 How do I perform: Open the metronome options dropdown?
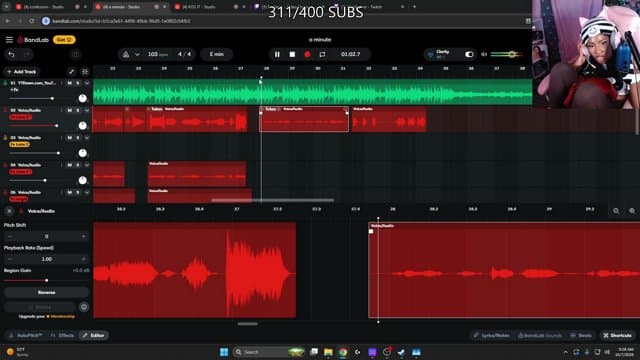pos(137,54)
